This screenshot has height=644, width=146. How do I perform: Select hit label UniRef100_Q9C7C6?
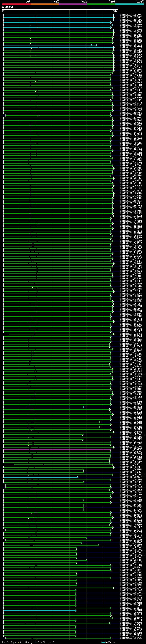[x=131, y=17]
